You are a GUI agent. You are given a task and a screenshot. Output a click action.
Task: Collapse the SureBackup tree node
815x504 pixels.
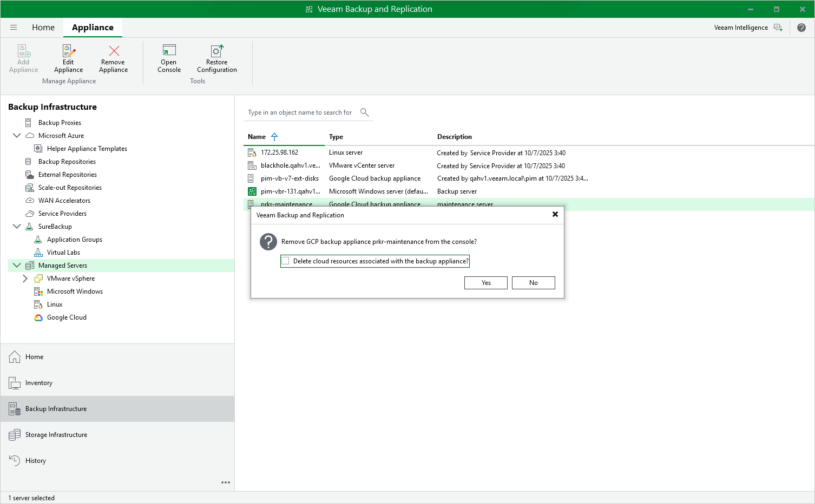pyautogui.click(x=17, y=227)
